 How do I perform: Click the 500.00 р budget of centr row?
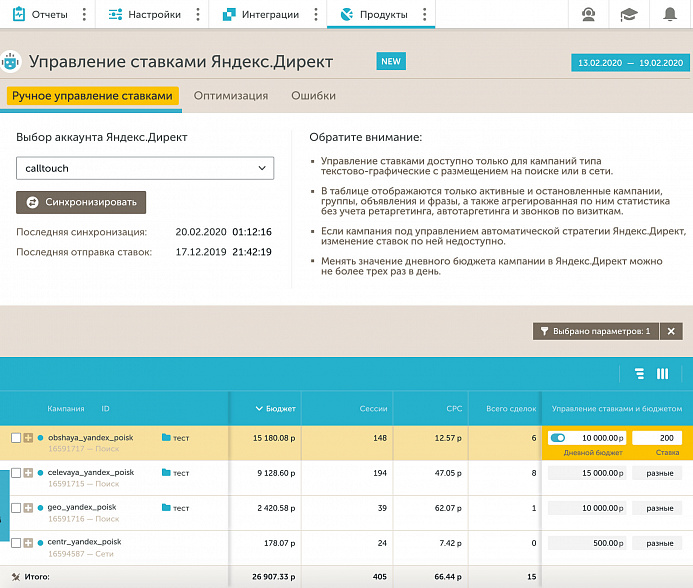(586, 543)
